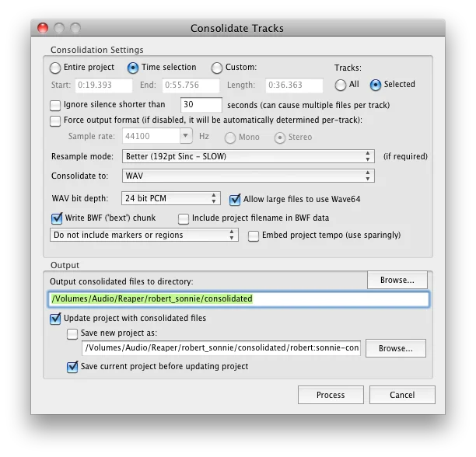Open the Sample rate dropdown arrow
The image size is (476, 457).
click(x=186, y=135)
